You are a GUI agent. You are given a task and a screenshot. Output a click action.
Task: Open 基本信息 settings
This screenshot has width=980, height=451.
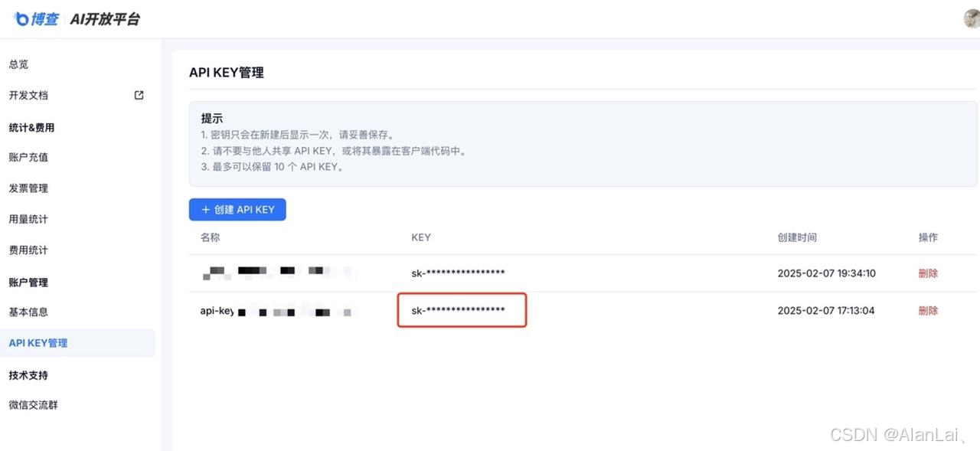(28, 312)
